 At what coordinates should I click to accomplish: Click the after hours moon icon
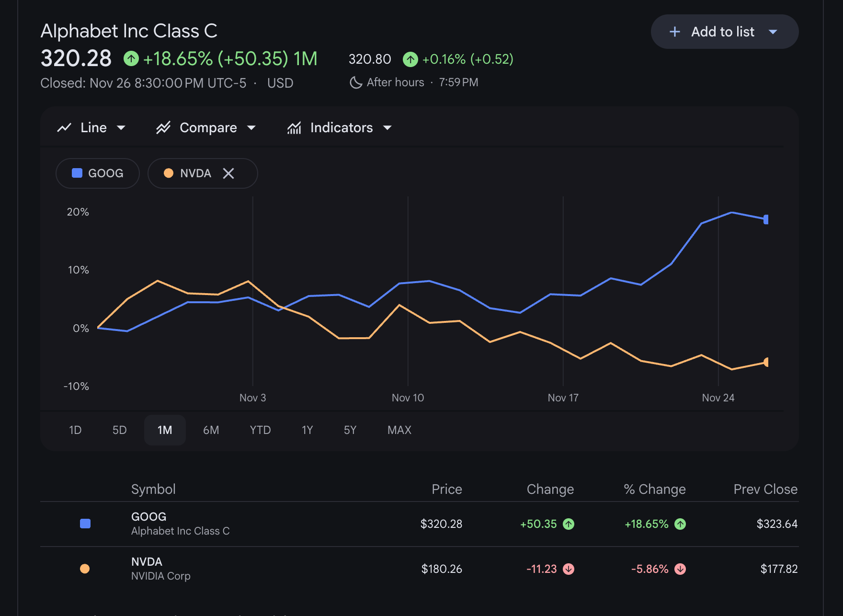pos(356,82)
